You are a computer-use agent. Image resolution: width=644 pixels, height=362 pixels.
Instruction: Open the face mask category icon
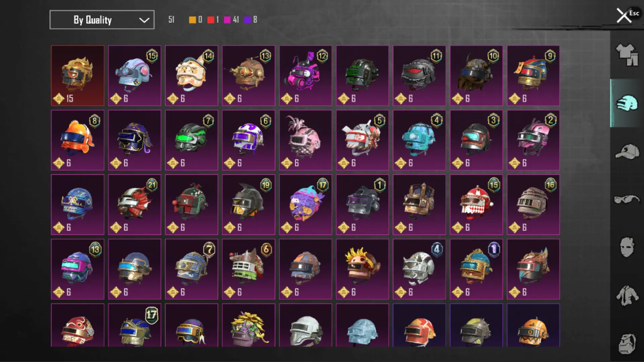627,247
